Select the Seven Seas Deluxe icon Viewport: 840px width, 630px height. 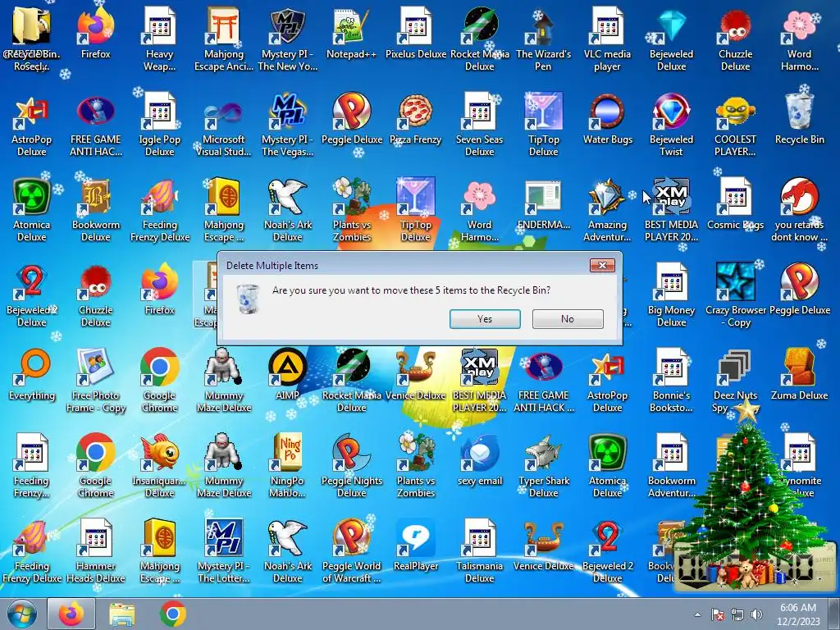point(479,125)
